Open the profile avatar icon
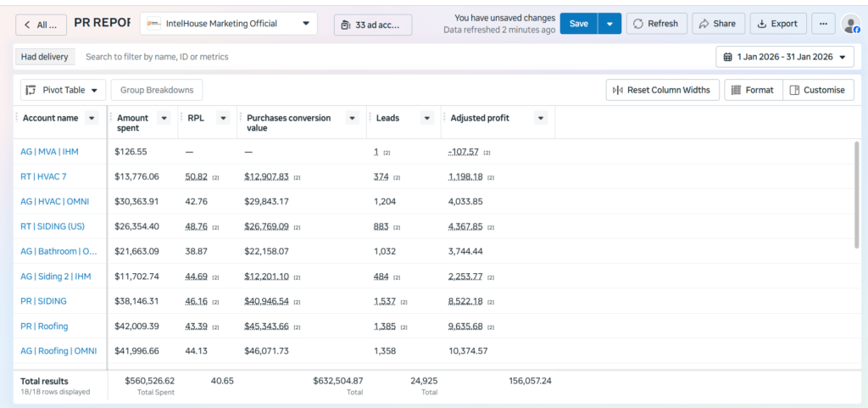This screenshot has height=408, width=868. click(850, 24)
